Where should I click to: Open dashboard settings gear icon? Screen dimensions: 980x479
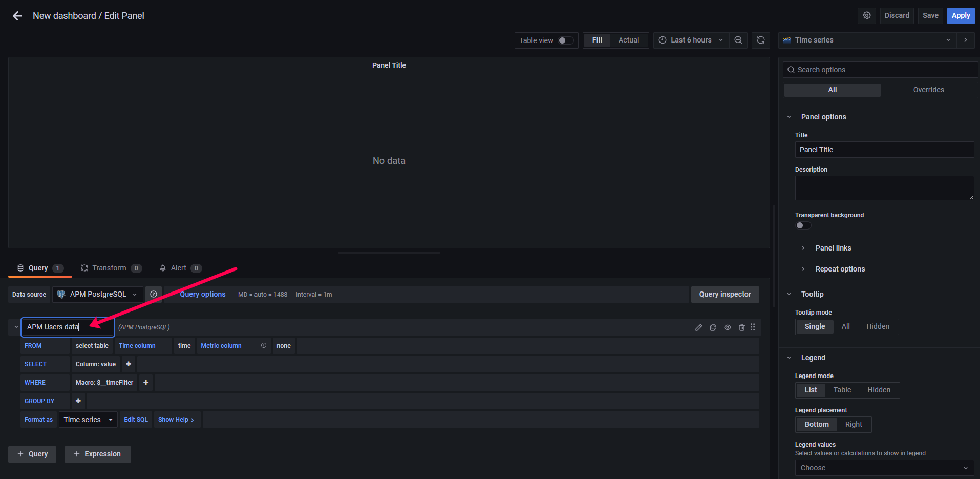click(x=866, y=15)
